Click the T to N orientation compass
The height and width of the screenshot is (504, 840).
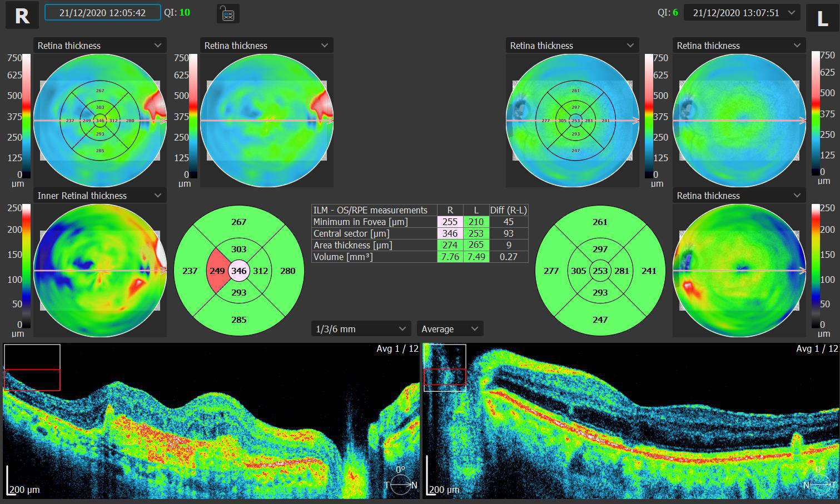point(401,484)
